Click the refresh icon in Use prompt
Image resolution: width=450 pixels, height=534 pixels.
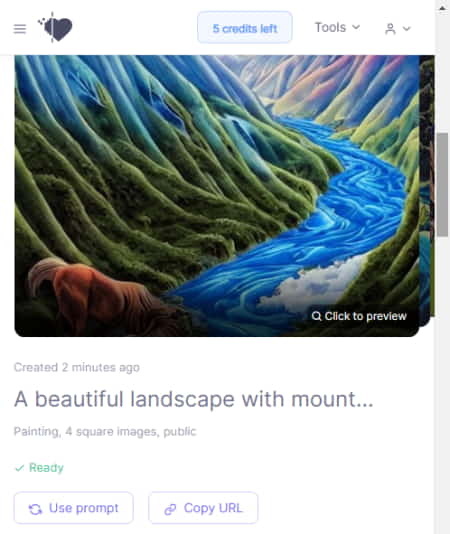[x=35, y=509]
